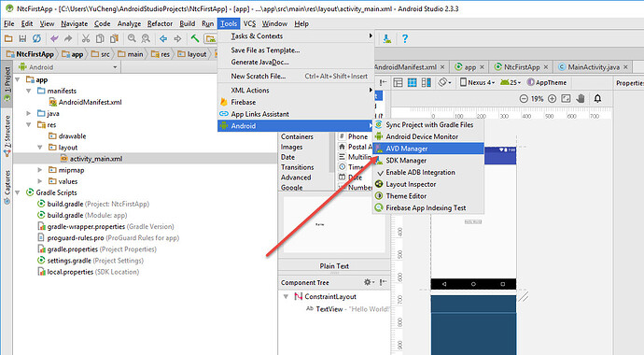Click the pan hand tool icon
Viewport: 644px width, 355px height.
tap(581, 99)
